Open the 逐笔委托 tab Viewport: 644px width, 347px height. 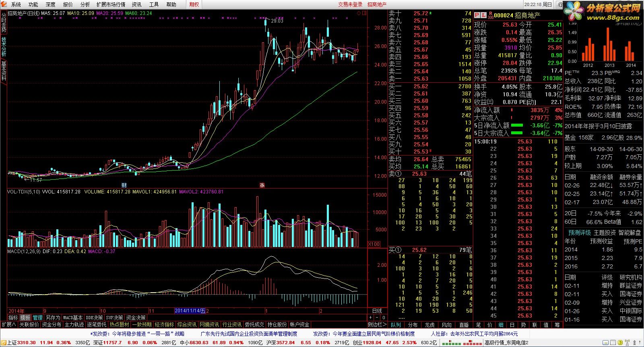pyautogui.click(x=97, y=324)
